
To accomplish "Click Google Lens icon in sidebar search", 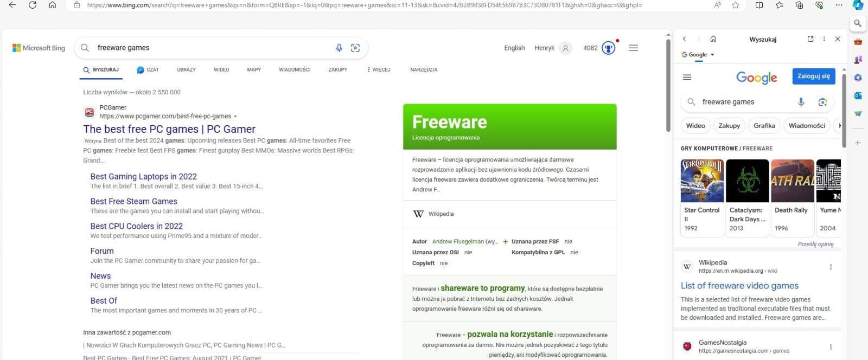I will click(x=822, y=102).
